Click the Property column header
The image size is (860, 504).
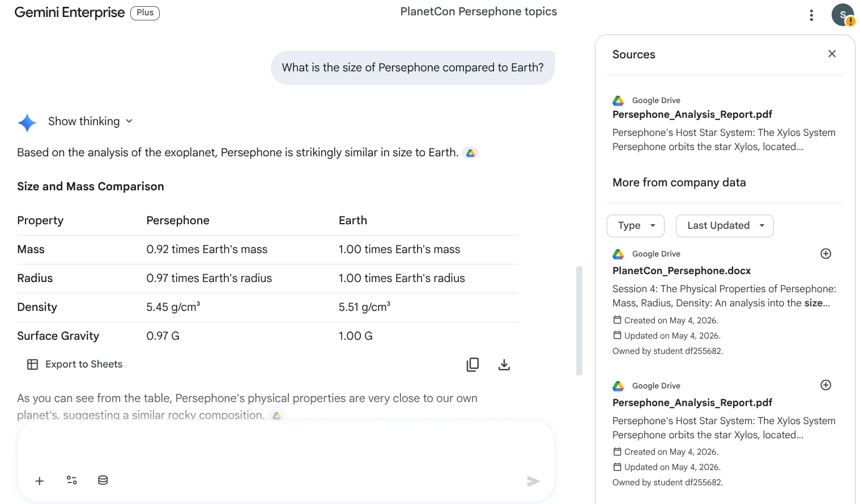[x=40, y=220]
